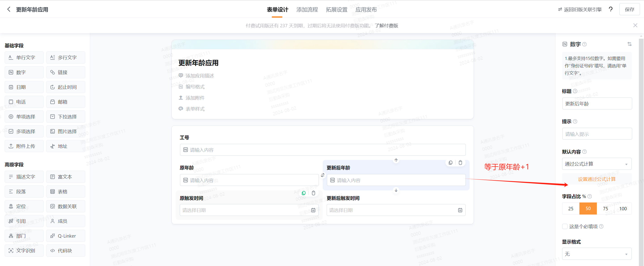Set field width to 100 percent
This screenshot has height=266, width=644.
pyautogui.click(x=623, y=209)
